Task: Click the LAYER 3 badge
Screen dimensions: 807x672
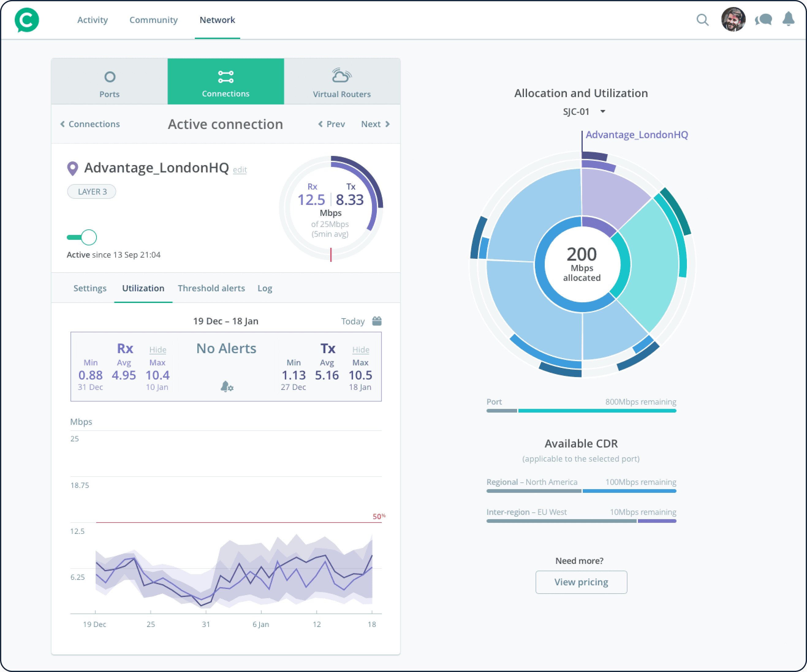Action: click(x=92, y=191)
